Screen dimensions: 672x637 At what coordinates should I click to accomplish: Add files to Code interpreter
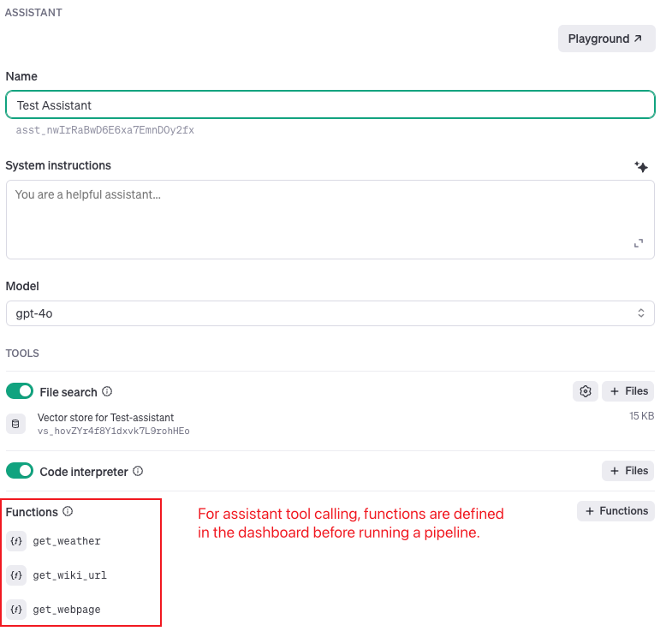(x=628, y=471)
